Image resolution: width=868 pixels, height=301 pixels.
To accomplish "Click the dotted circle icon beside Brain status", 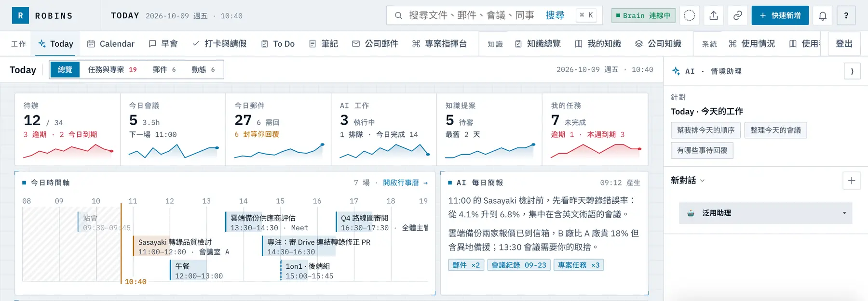I will 690,15.
